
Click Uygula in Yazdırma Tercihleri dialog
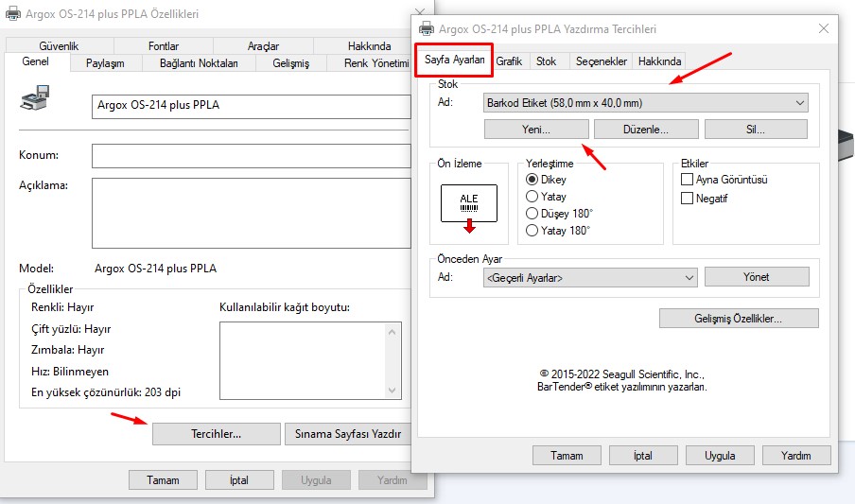[720, 456]
